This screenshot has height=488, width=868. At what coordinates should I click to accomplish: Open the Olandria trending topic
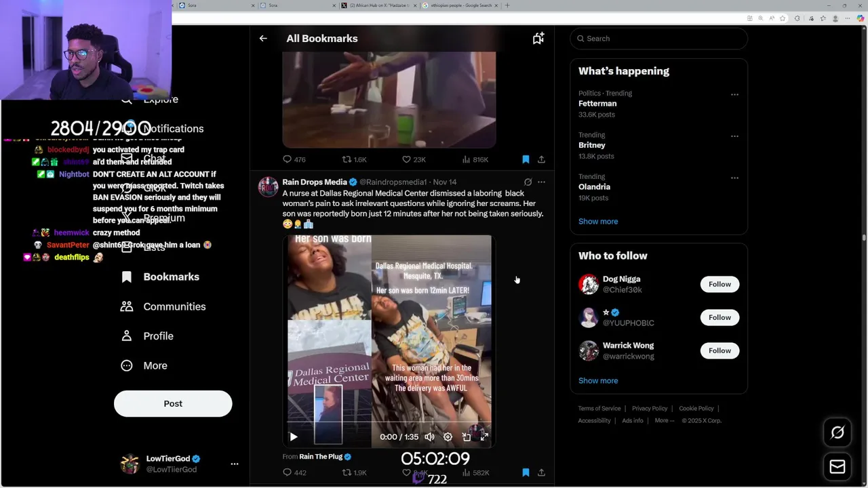594,186
